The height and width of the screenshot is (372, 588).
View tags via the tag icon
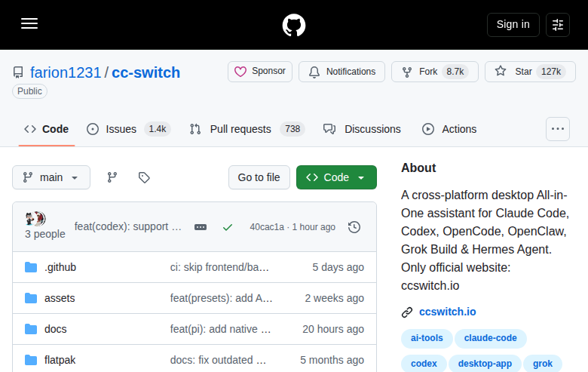(144, 177)
